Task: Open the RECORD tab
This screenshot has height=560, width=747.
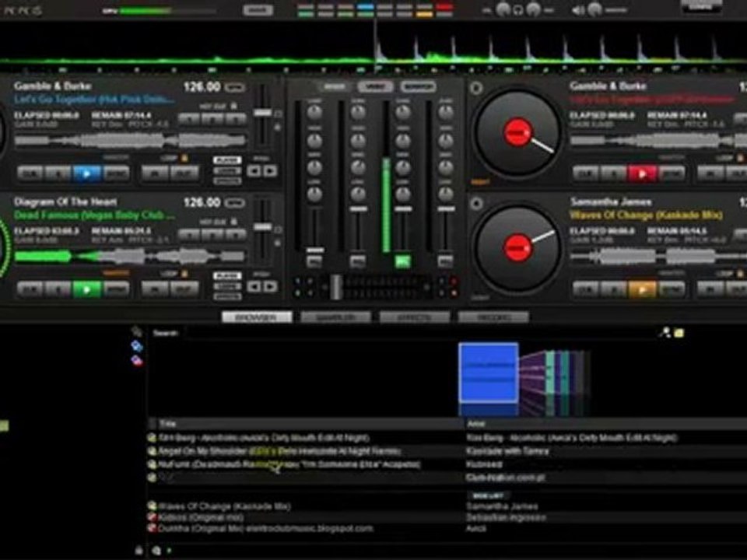Action: point(493,317)
